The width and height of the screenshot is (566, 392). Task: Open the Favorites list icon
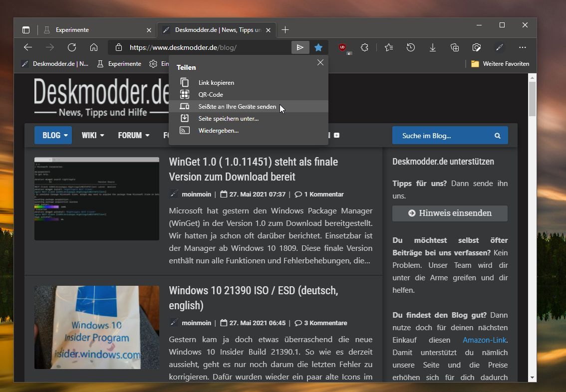pyautogui.click(x=389, y=47)
